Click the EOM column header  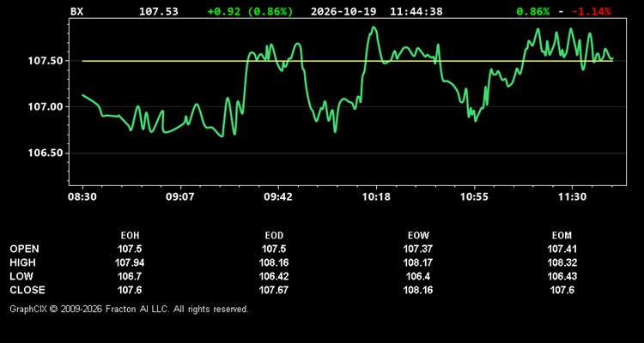click(x=562, y=236)
